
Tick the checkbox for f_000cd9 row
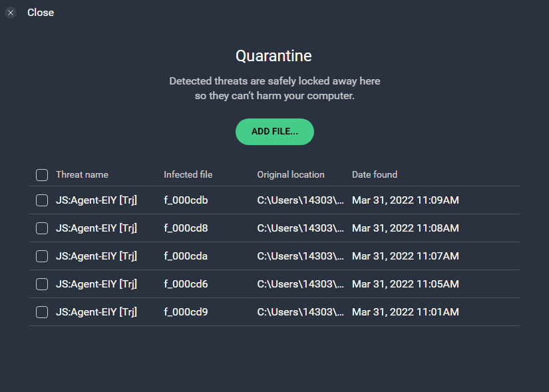pos(42,312)
